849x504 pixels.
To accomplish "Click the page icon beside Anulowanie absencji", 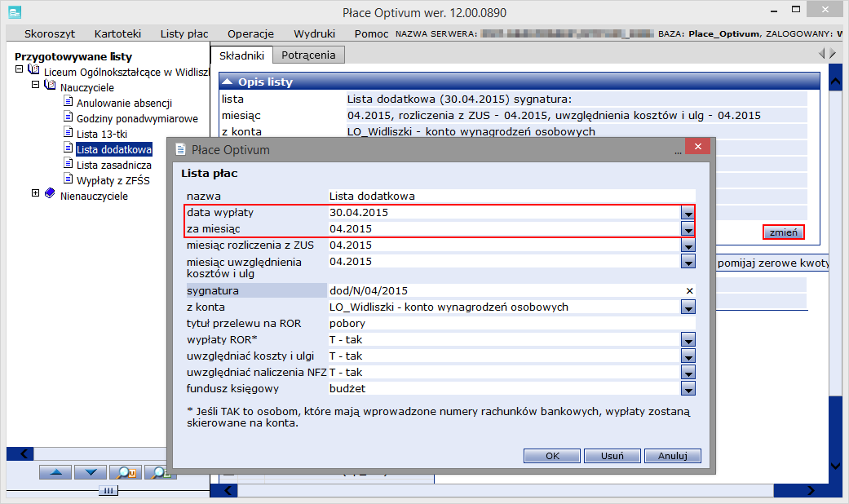I will click(69, 101).
